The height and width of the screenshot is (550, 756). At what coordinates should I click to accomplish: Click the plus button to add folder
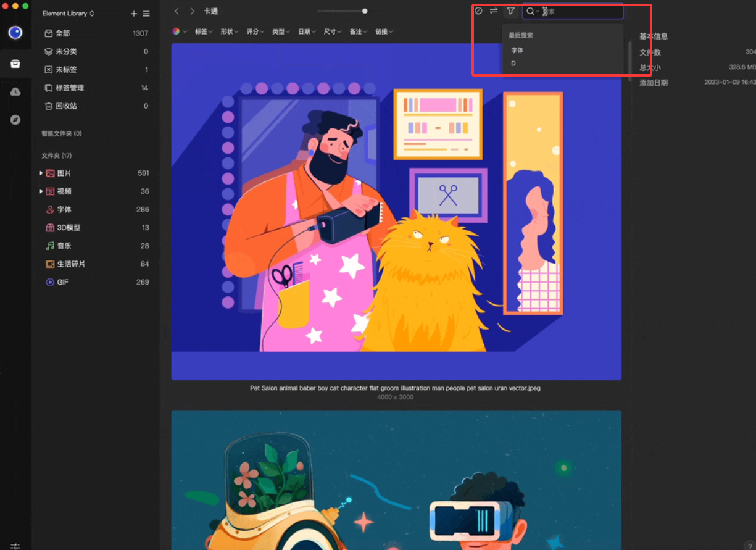click(x=134, y=14)
